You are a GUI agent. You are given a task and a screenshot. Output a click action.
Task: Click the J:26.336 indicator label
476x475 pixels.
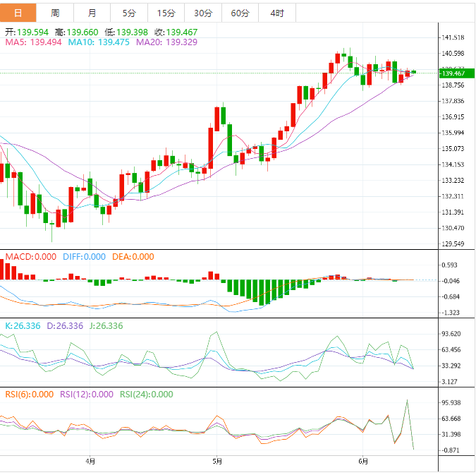106,326
